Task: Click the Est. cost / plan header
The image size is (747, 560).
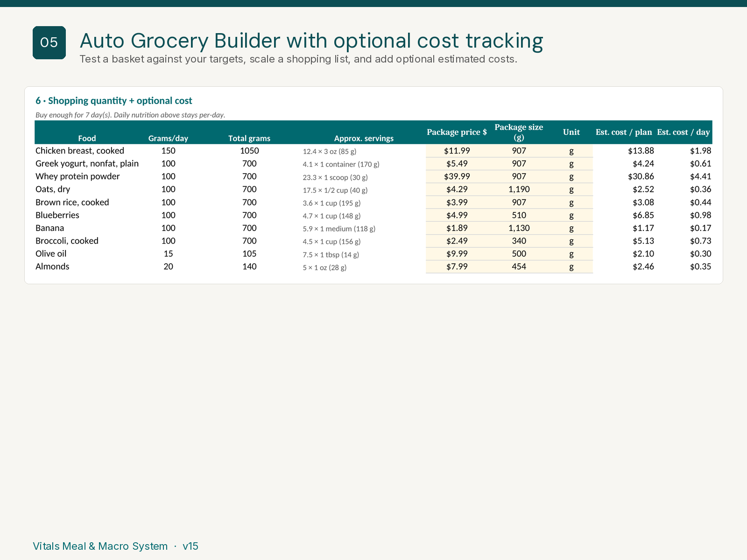Action: (624, 132)
